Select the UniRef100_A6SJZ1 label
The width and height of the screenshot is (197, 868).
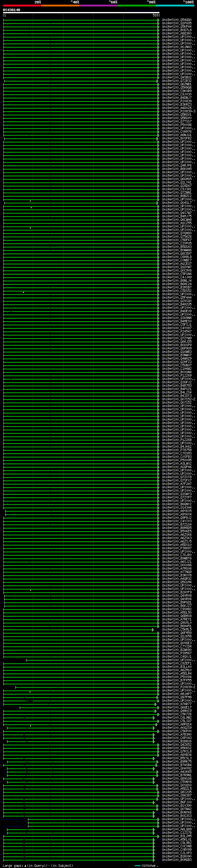(177, 562)
